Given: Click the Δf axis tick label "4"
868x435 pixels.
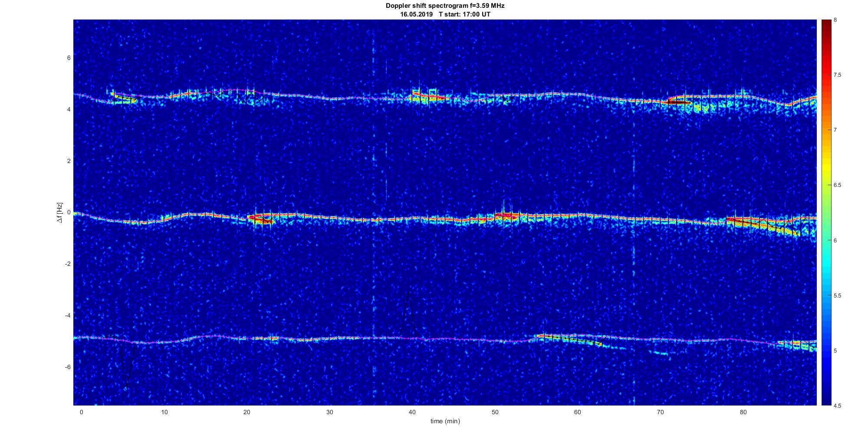Looking at the screenshot, I should click(x=69, y=109).
